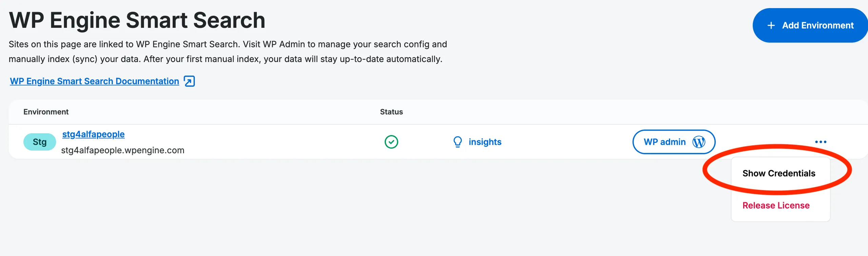
Task: Open WP Engine Smart Search Documentation
Action: 94,81
